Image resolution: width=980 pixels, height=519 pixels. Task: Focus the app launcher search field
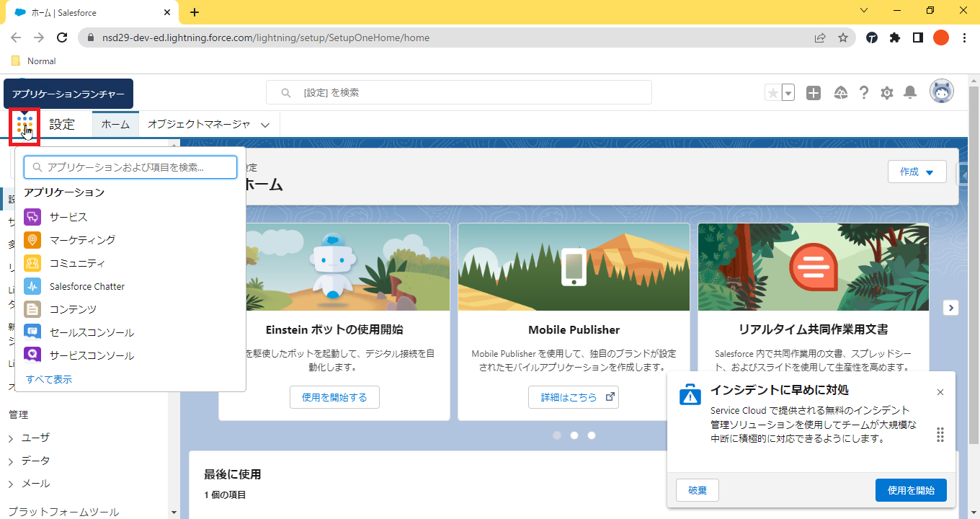click(x=130, y=167)
